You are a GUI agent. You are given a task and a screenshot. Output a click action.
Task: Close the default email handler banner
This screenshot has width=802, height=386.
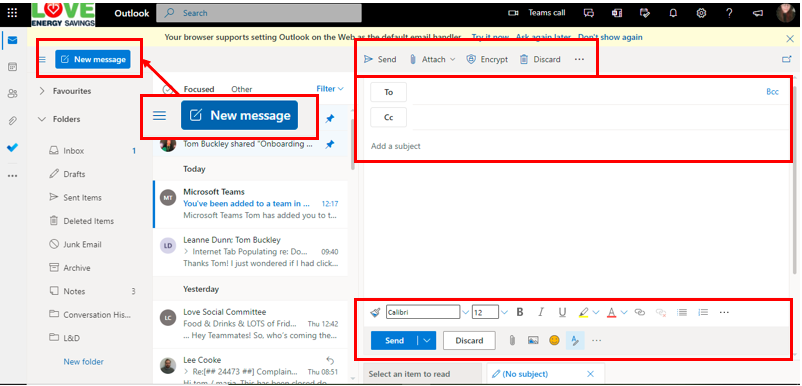click(x=790, y=38)
